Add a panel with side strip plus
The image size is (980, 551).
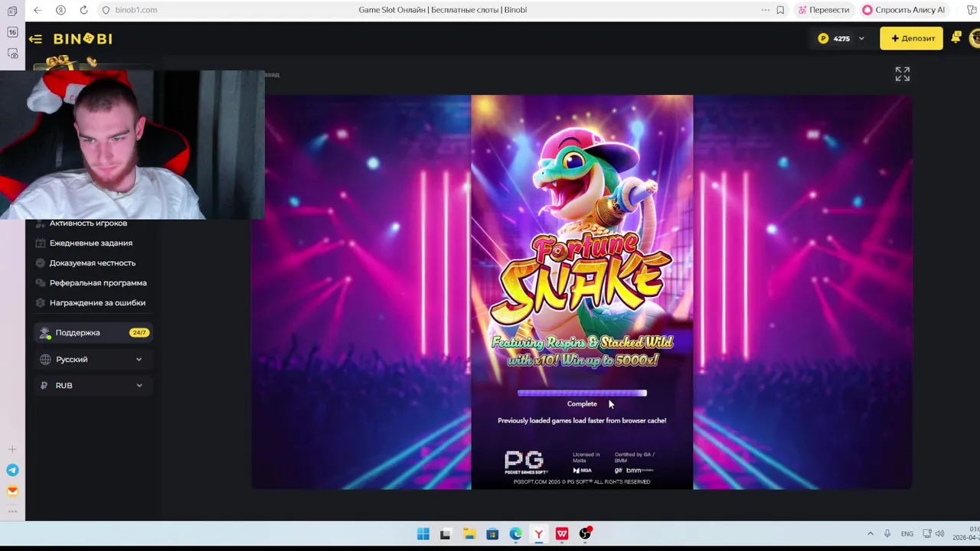12,449
